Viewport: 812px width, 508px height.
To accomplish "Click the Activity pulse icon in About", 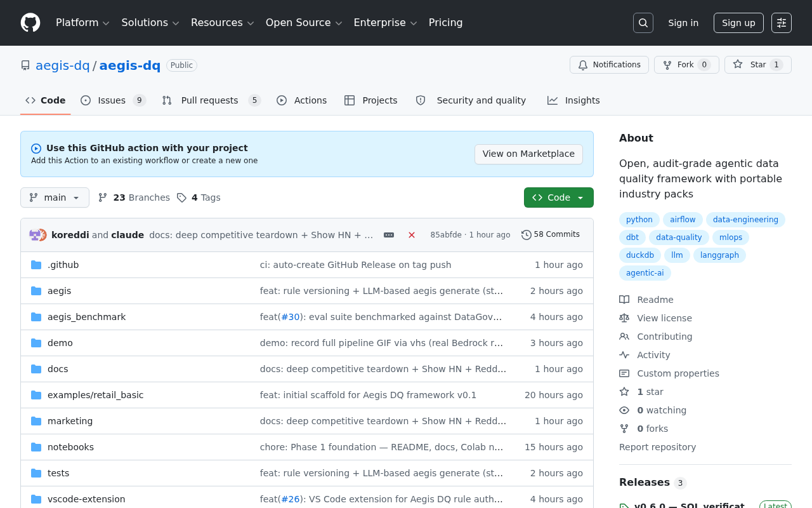I will 624,355.
